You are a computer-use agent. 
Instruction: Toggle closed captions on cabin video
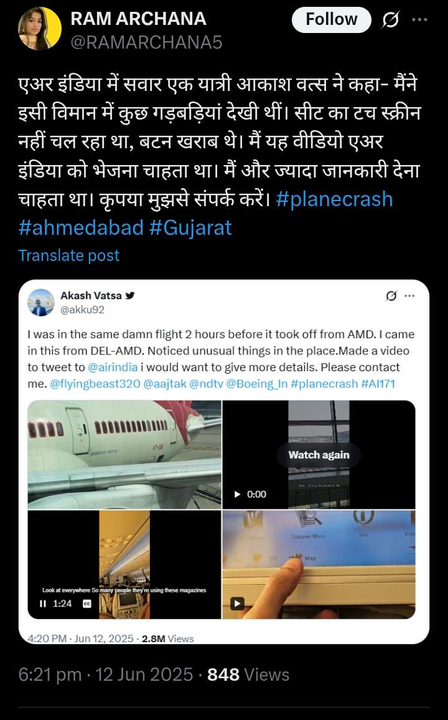(86, 604)
